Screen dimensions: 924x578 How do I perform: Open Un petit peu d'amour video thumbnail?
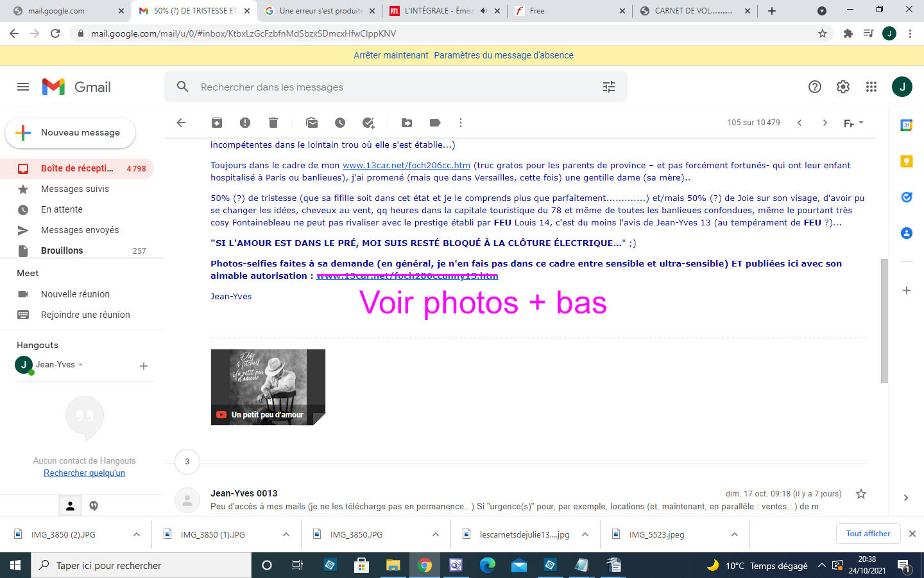click(x=268, y=387)
